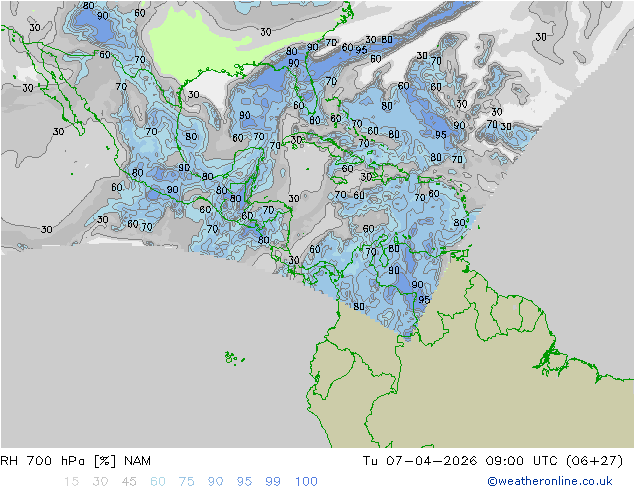The width and height of the screenshot is (634, 490).
Task: Select the 75 value in the bottom legend
Action: click(186, 482)
